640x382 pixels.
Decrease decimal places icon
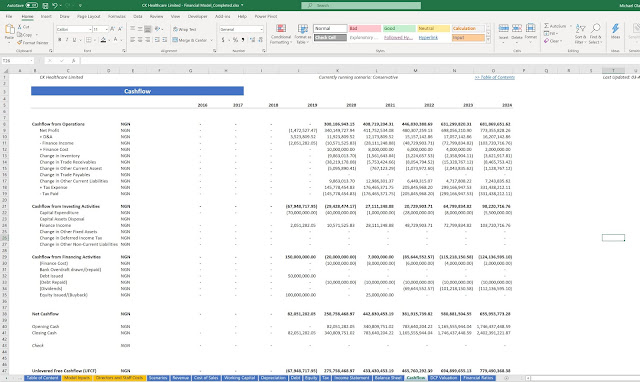[260, 40]
